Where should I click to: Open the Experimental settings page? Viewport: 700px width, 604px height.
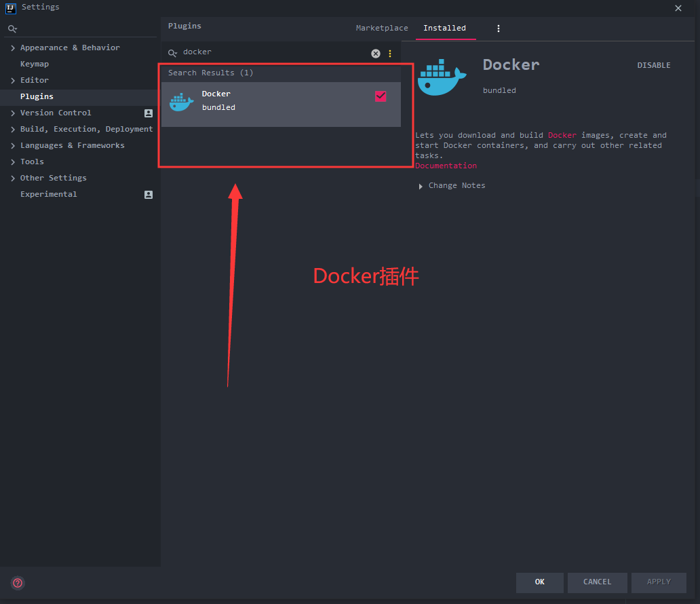click(49, 194)
